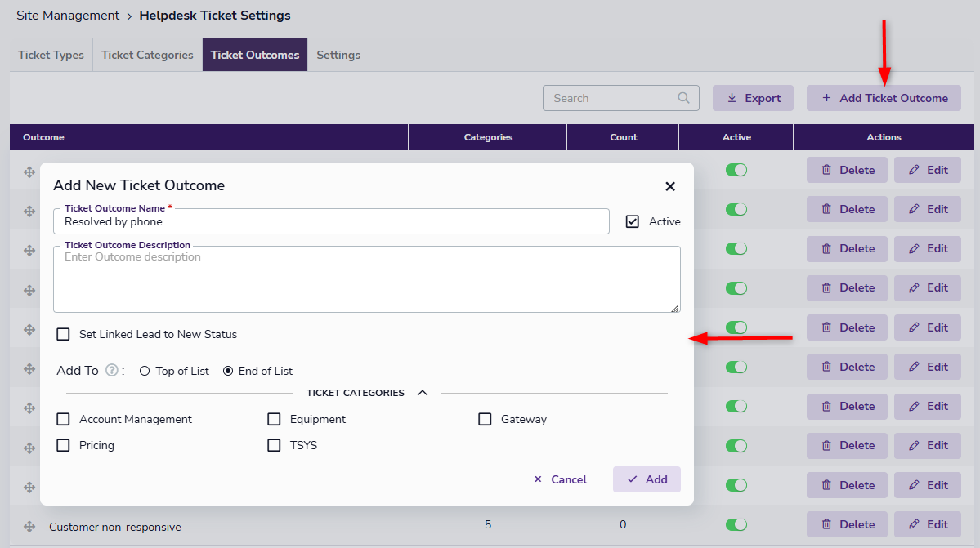Click the Add Ticket Outcome button

click(x=884, y=98)
